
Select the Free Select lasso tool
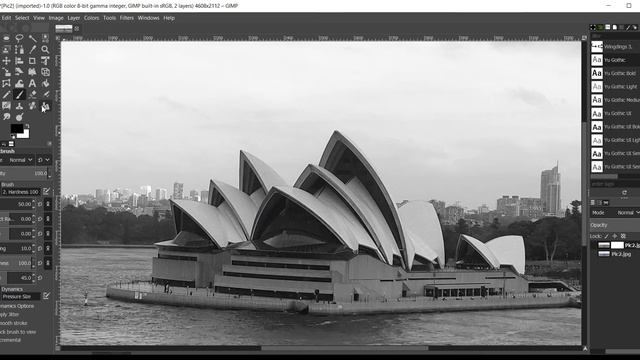[19, 38]
